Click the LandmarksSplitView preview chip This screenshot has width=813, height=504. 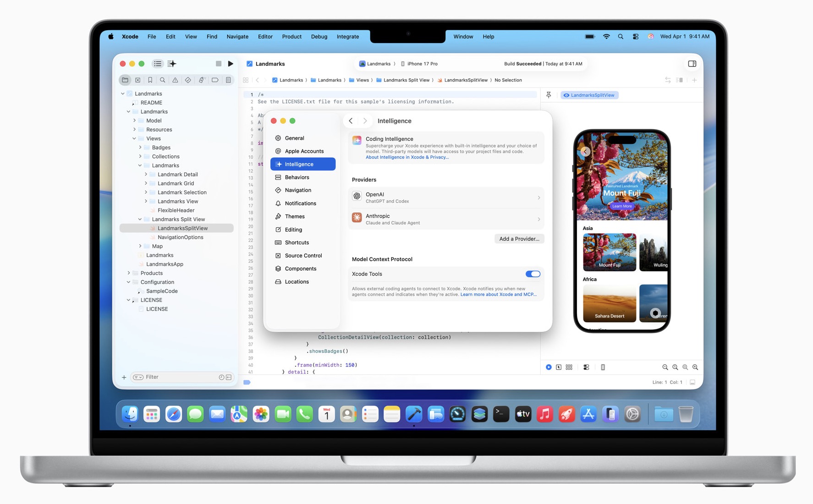[589, 95]
